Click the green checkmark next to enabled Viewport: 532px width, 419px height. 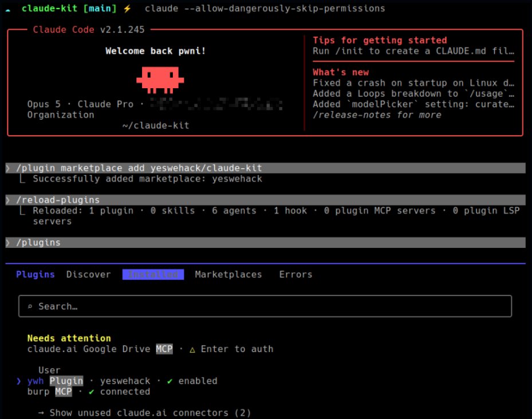170,381
